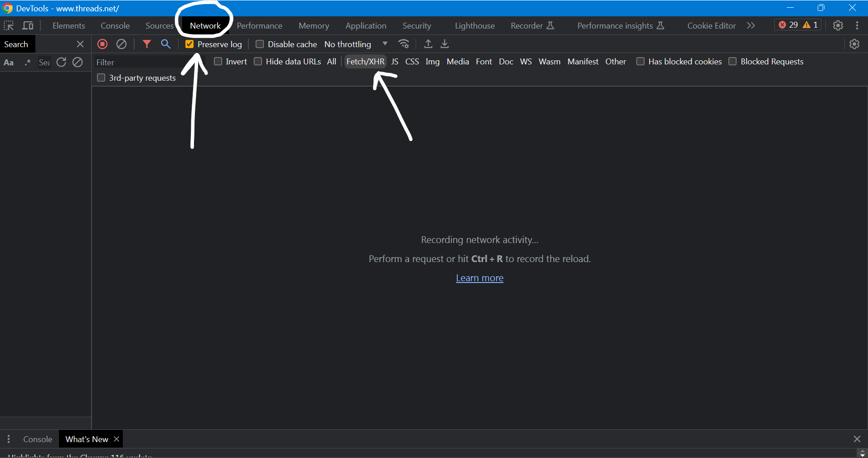868x458 pixels.
Task: Filter requests by JS
Action: click(395, 61)
